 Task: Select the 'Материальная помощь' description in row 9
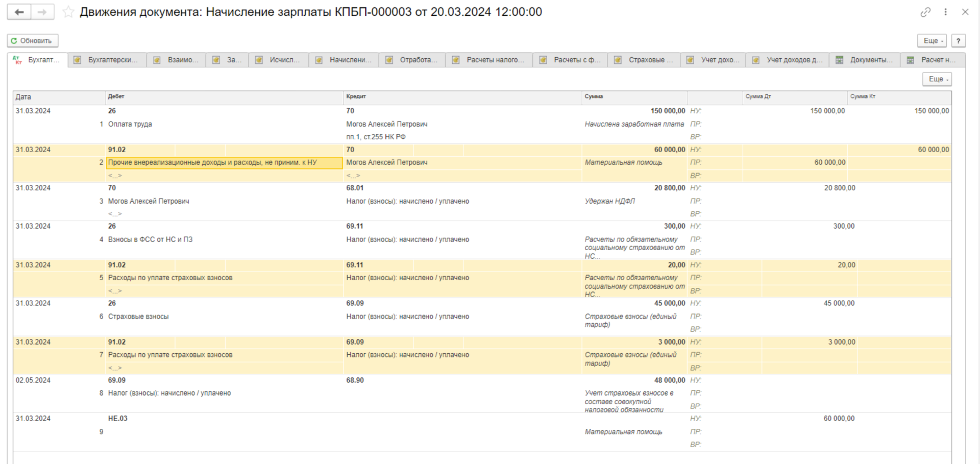pos(623,432)
